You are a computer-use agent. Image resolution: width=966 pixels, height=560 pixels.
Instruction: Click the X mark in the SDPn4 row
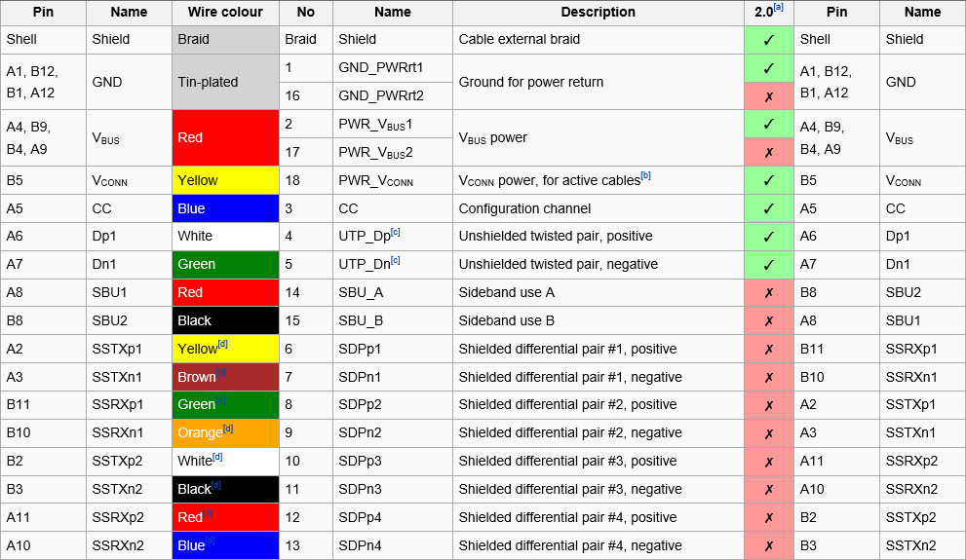point(768,545)
